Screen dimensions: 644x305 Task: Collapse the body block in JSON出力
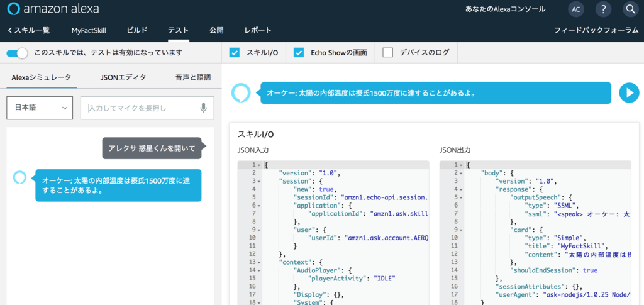pyautogui.click(x=461, y=173)
